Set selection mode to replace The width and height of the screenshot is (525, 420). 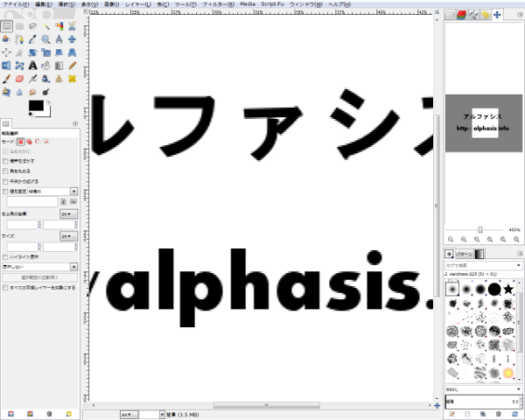click(21, 142)
